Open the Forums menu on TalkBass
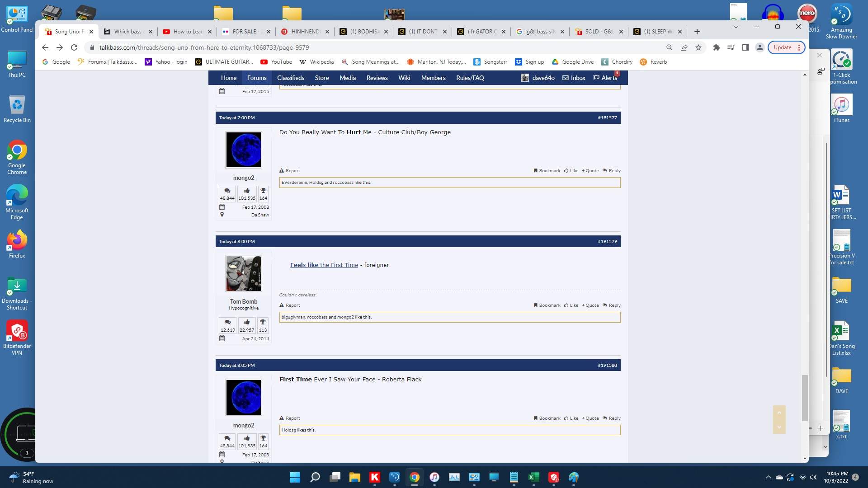 pos(257,78)
